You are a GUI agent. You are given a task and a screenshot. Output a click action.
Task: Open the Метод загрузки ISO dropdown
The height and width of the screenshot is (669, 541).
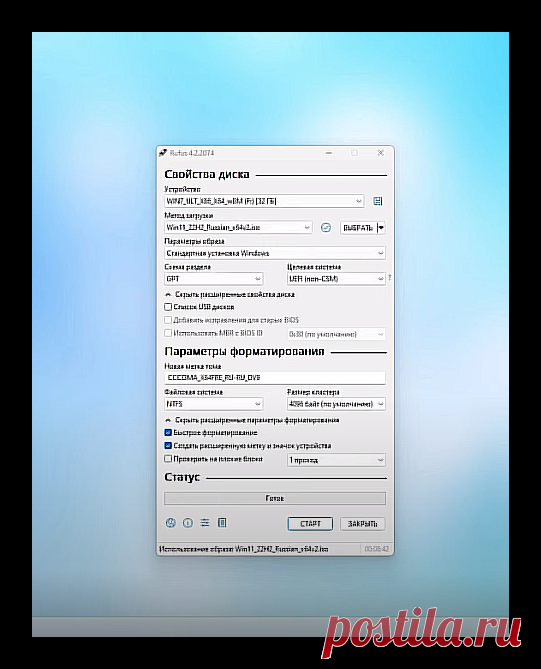[x=238, y=227]
